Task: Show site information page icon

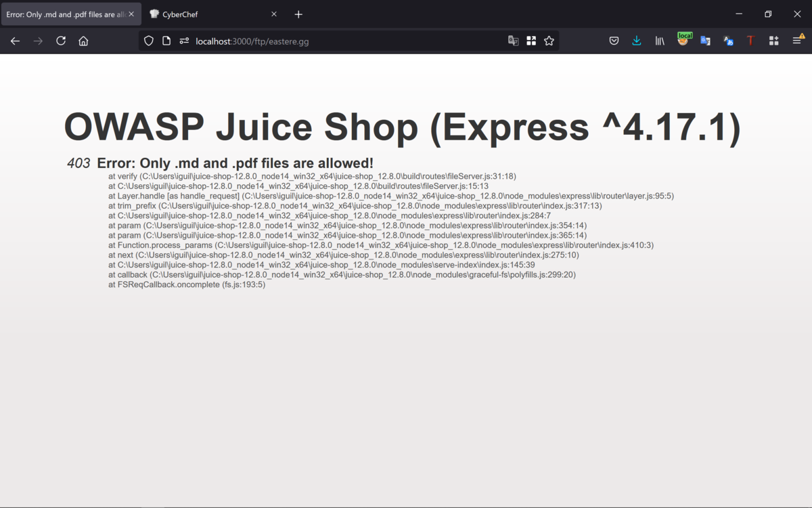Action: [166, 41]
